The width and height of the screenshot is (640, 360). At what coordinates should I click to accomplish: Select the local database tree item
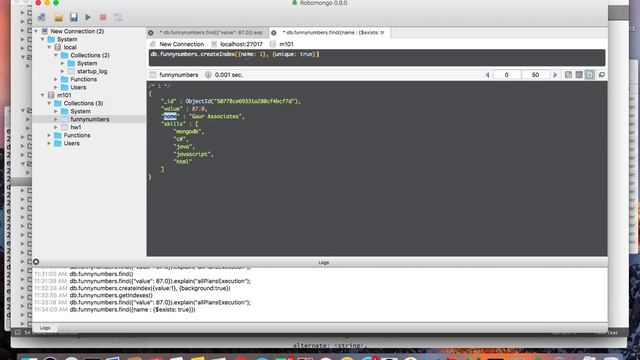pos(70,47)
